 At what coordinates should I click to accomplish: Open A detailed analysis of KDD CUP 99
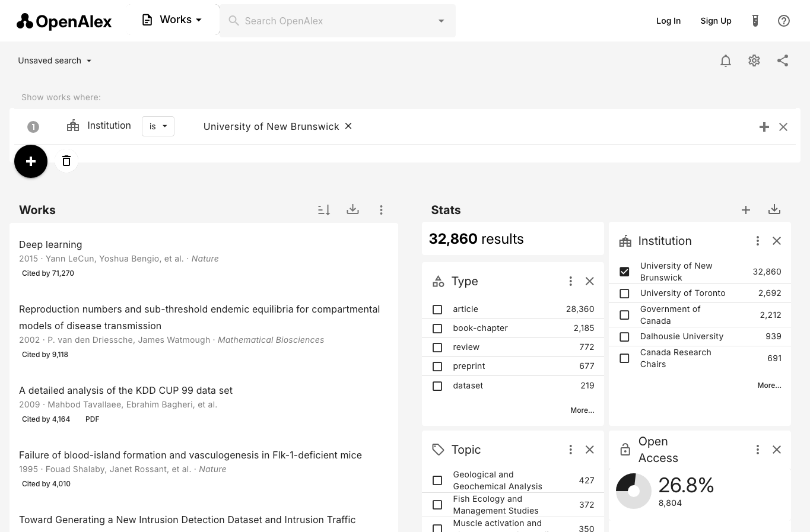click(126, 390)
